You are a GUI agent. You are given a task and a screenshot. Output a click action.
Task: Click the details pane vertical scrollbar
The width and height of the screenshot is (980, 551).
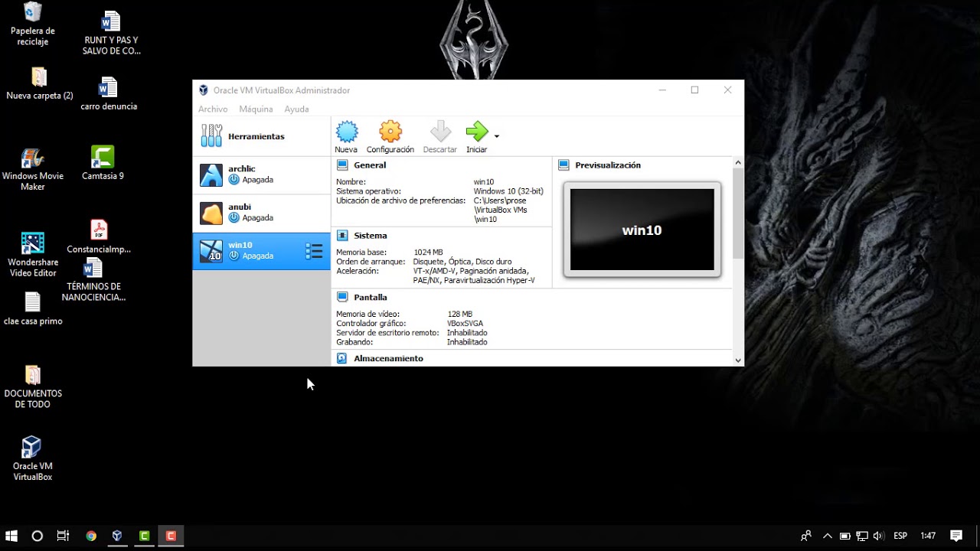738,214
